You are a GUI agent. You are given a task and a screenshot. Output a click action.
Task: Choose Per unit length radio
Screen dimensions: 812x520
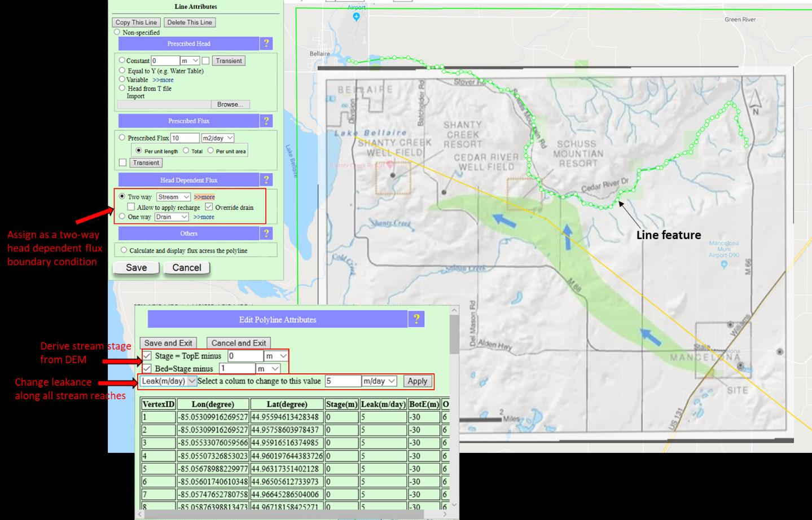[x=139, y=151]
